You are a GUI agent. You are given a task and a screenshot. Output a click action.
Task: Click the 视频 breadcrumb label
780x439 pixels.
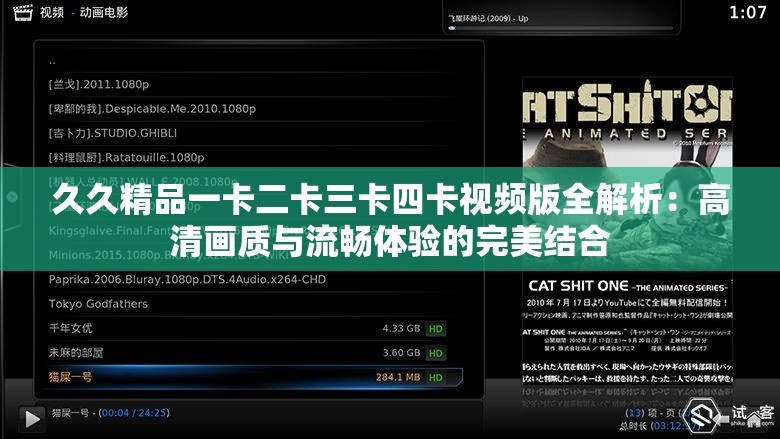point(52,12)
